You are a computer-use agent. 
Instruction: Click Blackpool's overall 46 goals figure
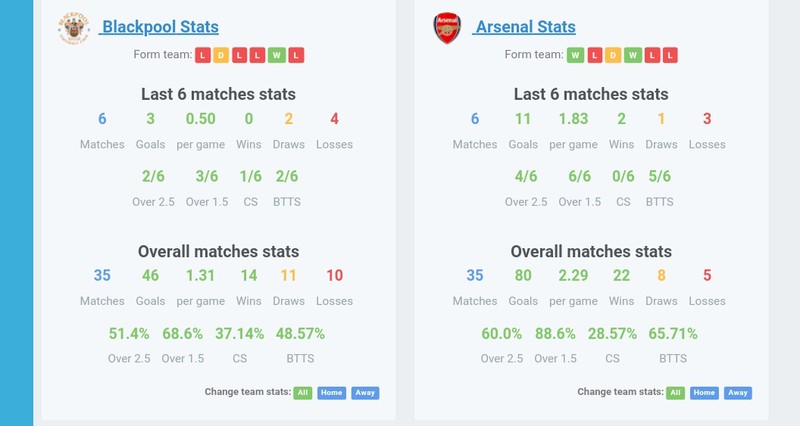tap(150, 275)
